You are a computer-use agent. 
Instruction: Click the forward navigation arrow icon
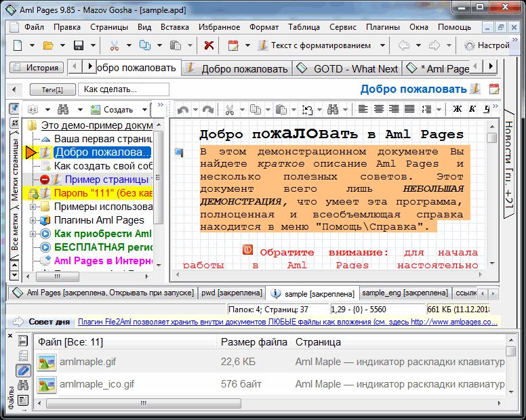click(434, 45)
